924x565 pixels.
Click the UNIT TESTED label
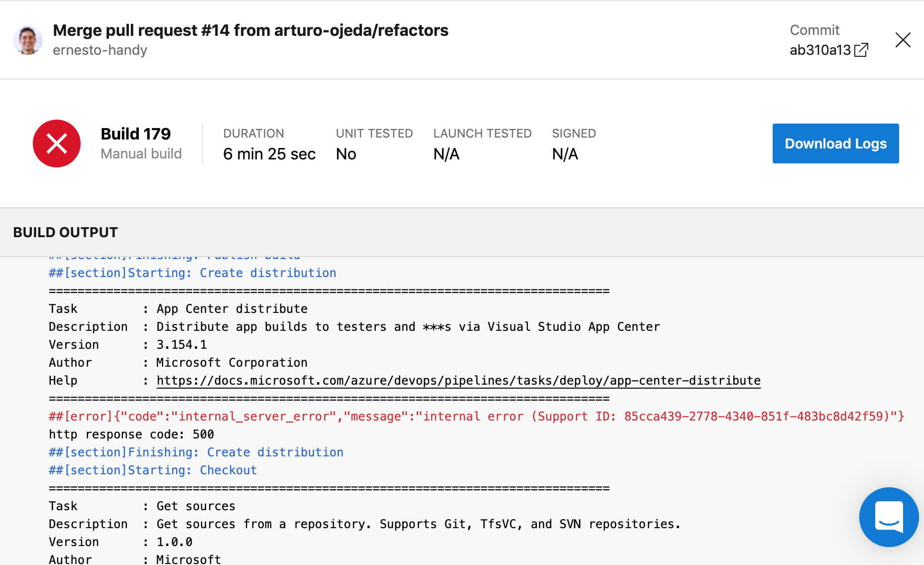374,134
